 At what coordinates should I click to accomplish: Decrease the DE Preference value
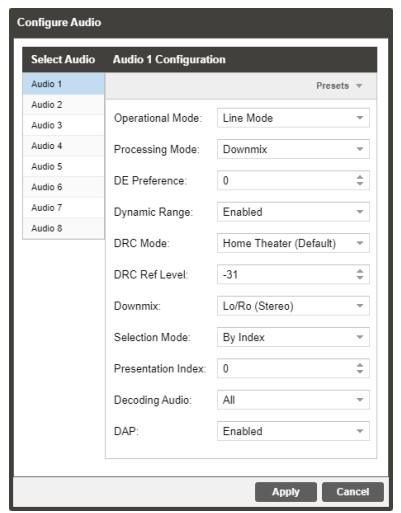tap(359, 184)
